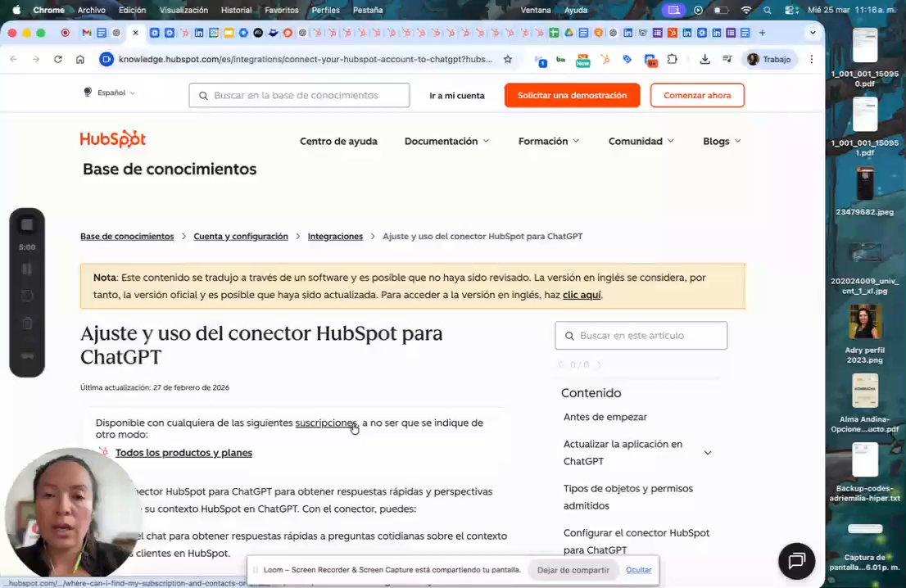906x588 pixels.
Task: Open the Apple menu
Action: (16, 10)
